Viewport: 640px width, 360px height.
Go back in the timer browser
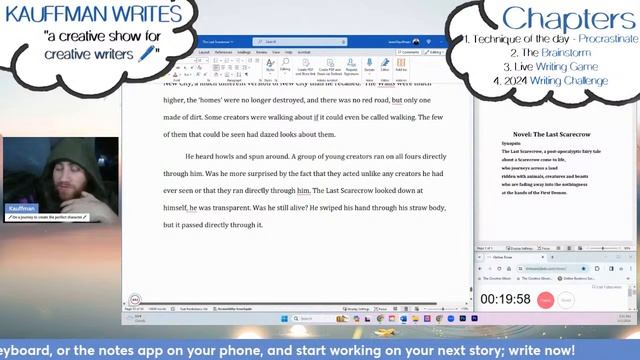[x=480, y=269]
